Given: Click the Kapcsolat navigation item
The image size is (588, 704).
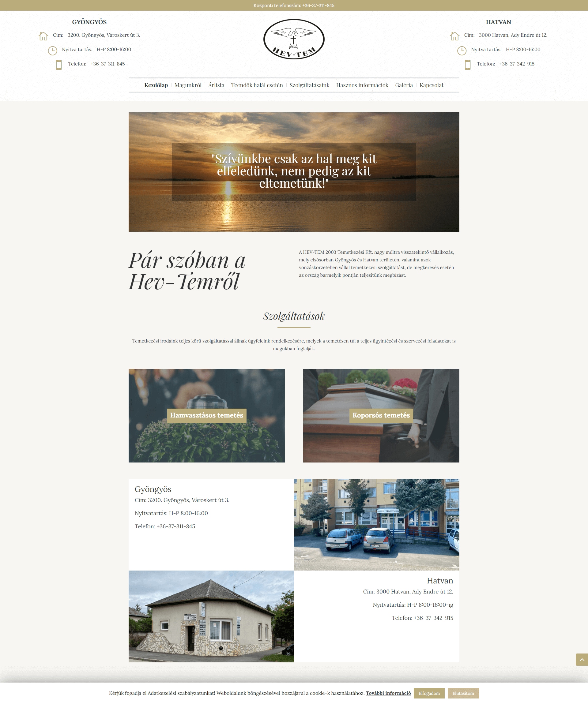Looking at the screenshot, I should coord(431,86).
